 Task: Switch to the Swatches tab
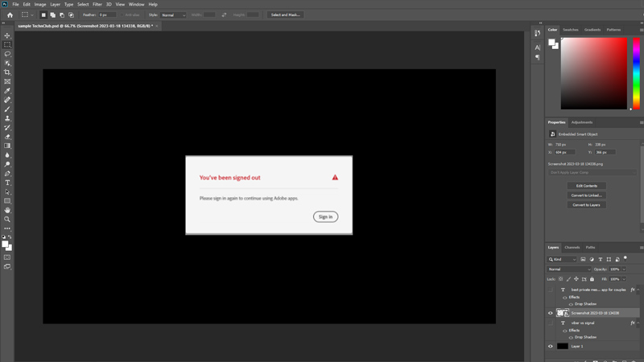point(571,30)
